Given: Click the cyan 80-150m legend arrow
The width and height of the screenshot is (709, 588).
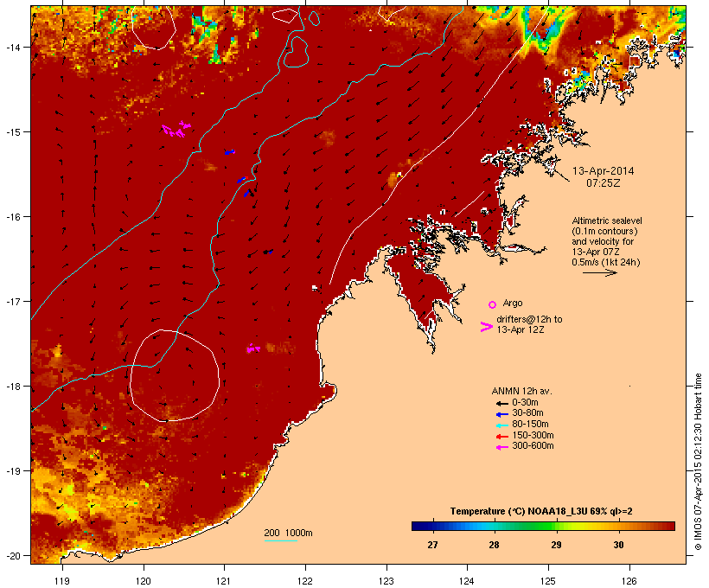Looking at the screenshot, I should (x=501, y=425).
